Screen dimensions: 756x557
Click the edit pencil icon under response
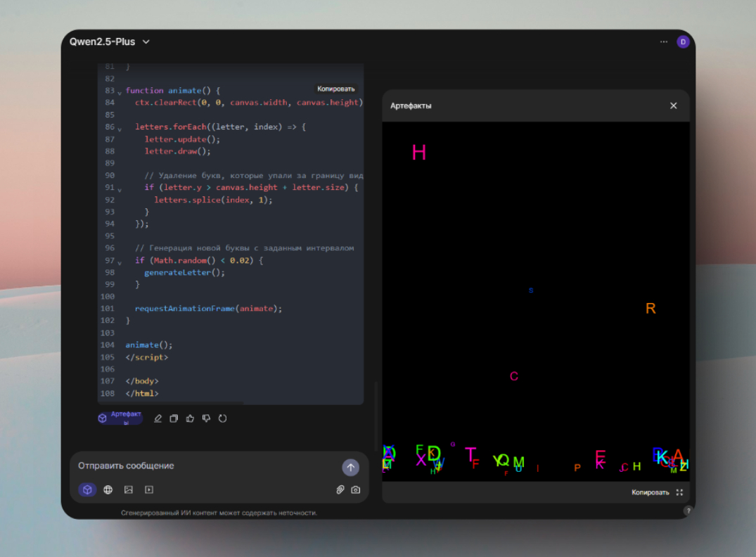pos(158,418)
